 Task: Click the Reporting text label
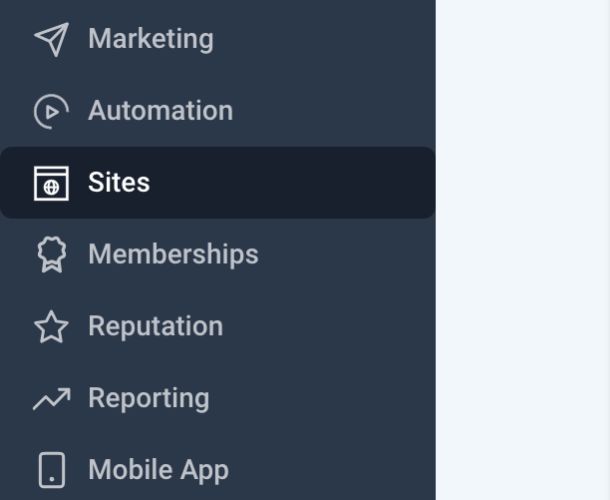(x=148, y=398)
